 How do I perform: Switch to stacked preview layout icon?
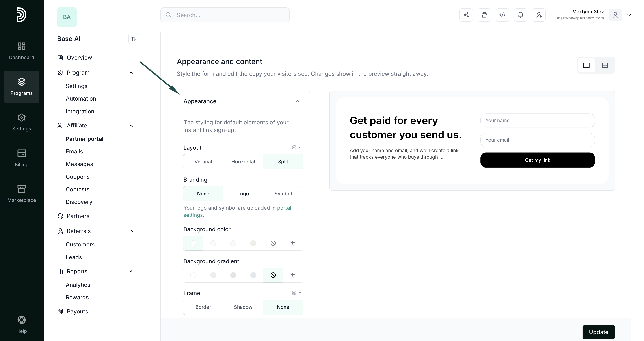pyautogui.click(x=605, y=65)
